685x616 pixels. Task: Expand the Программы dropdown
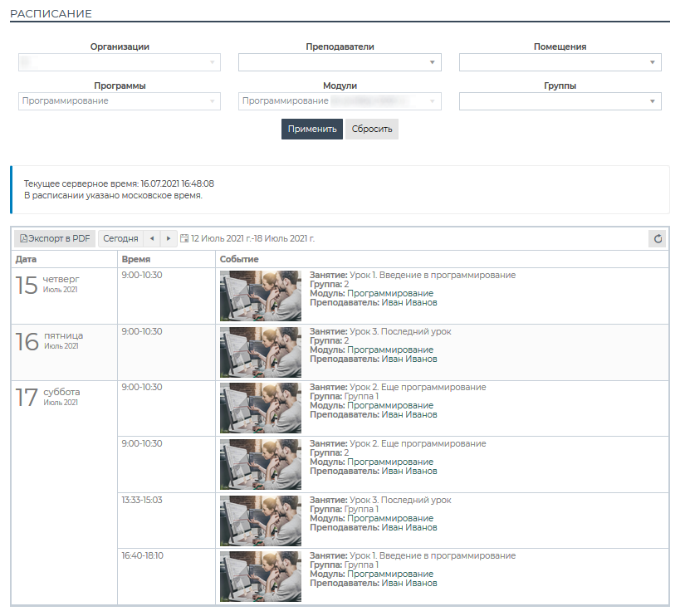[x=120, y=101]
